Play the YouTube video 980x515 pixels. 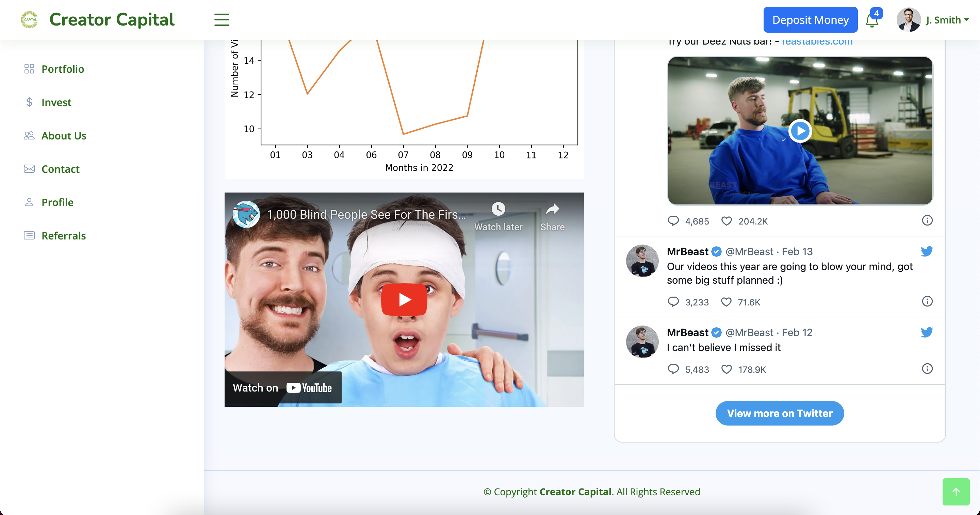(x=404, y=299)
